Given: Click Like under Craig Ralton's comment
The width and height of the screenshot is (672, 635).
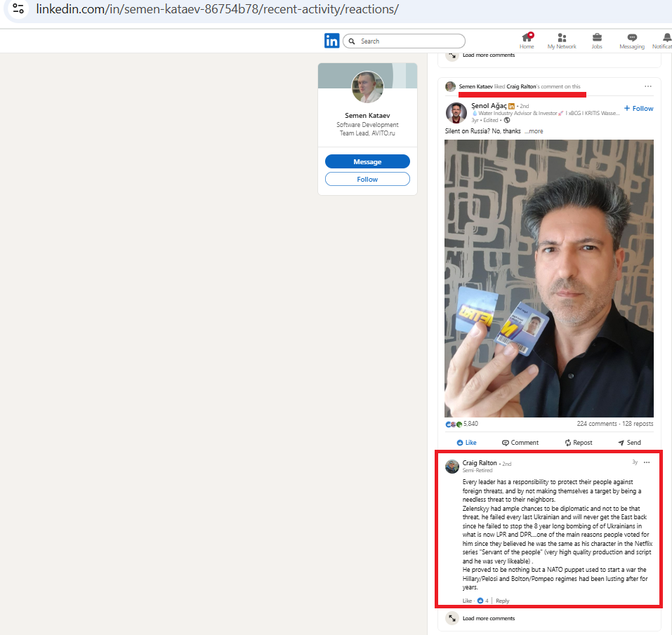Looking at the screenshot, I should click(467, 601).
